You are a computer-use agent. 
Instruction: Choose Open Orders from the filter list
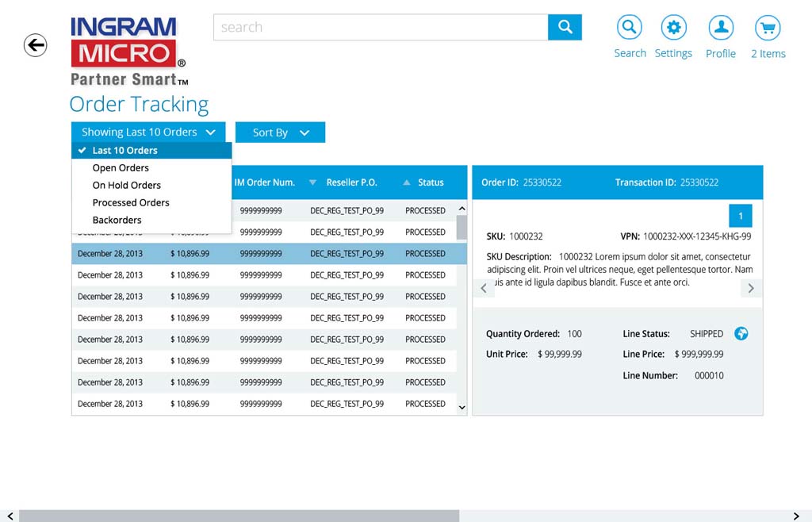[x=121, y=168]
